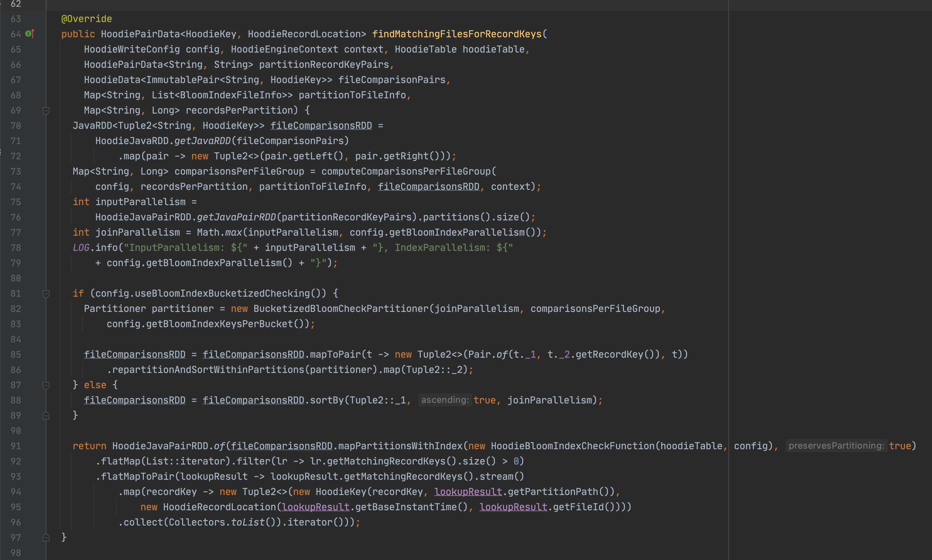932x560 pixels.
Task: Click line number 75 in the gutter
Action: (x=16, y=202)
